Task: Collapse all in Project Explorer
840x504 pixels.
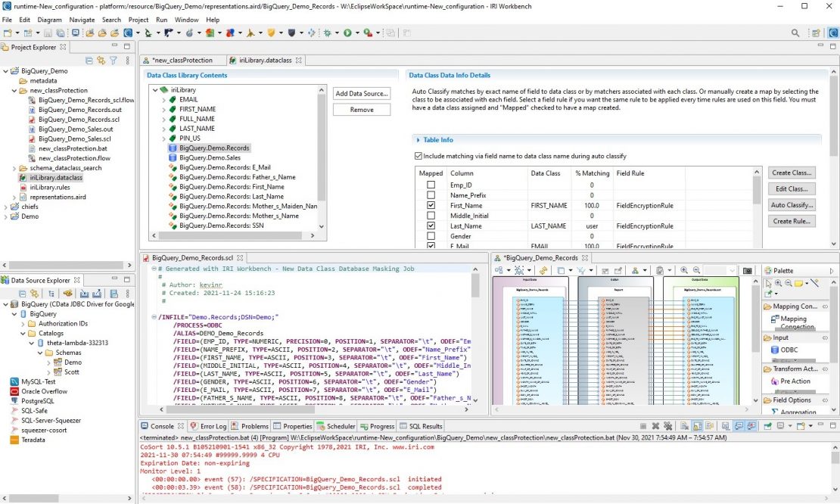Action: (89, 61)
